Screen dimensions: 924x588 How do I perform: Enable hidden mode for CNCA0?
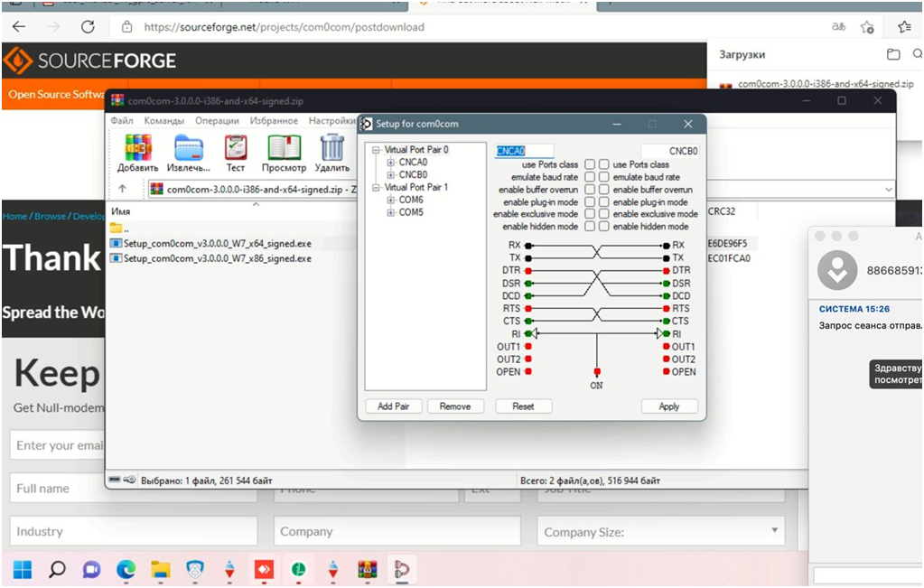(589, 226)
